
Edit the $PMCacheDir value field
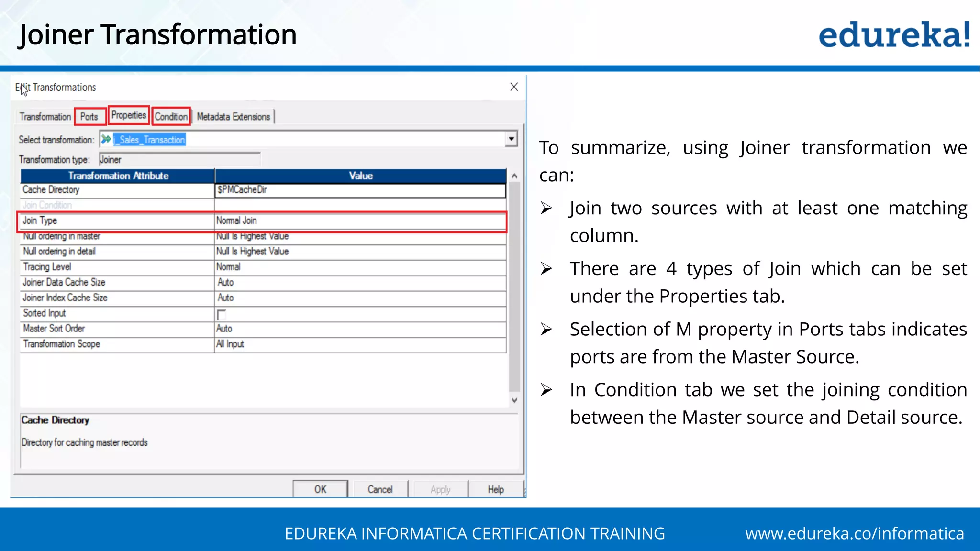(x=360, y=190)
